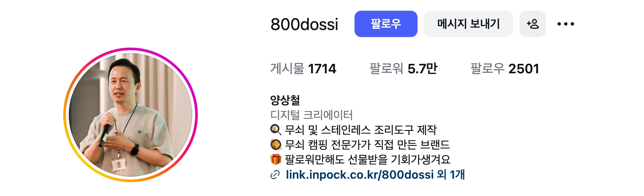This screenshot has width=644, height=196.
Task: Select the display name 양상철
Action: (x=285, y=100)
